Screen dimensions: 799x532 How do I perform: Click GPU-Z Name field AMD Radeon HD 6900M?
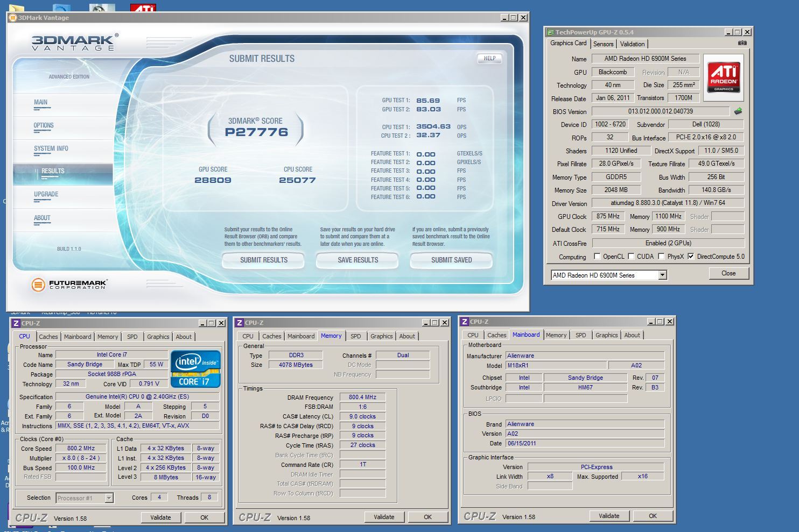pyautogui.click(x=645, y=59)
